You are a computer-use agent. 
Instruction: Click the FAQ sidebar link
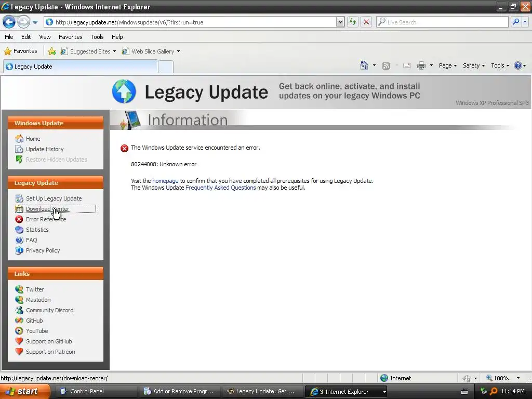pyautogui.click(x=31, y=240)
